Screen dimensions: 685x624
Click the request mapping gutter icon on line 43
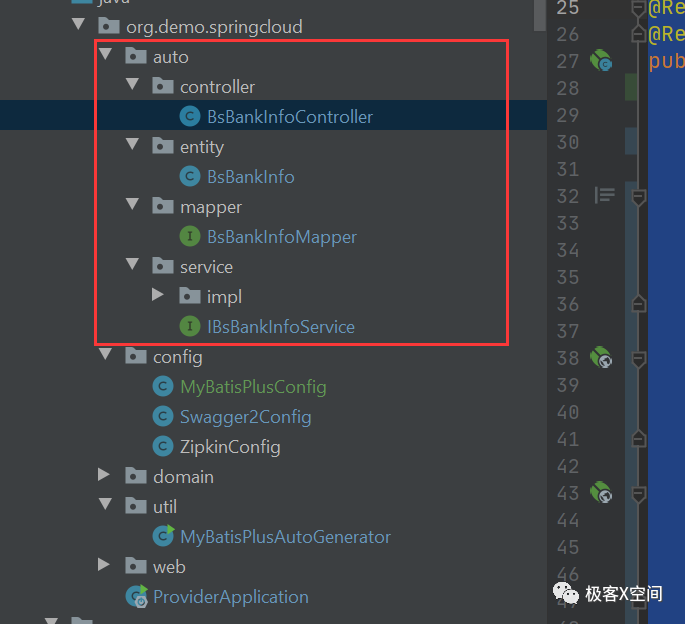[x=601, y=492]
